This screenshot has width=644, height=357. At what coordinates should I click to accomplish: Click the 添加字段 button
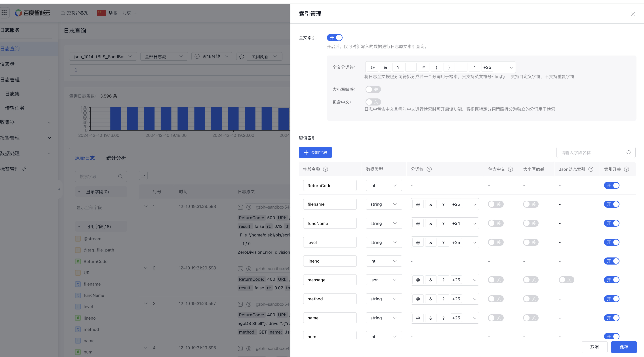(315, 153)
